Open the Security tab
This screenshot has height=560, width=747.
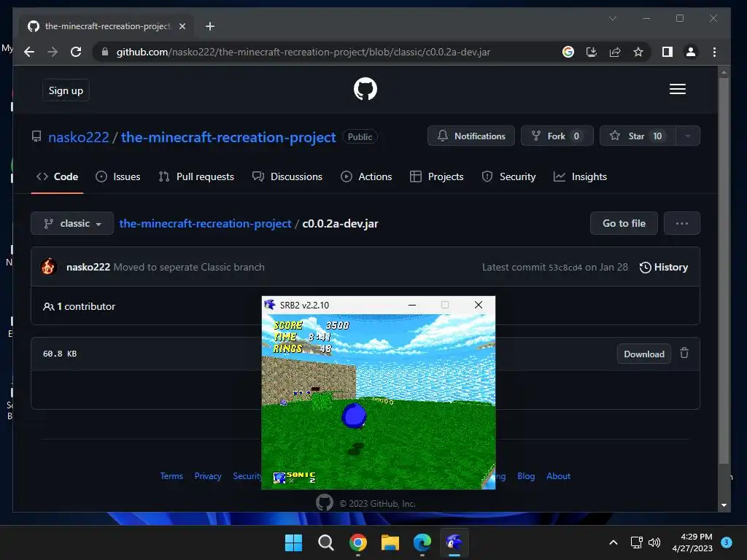click(508, 176)
